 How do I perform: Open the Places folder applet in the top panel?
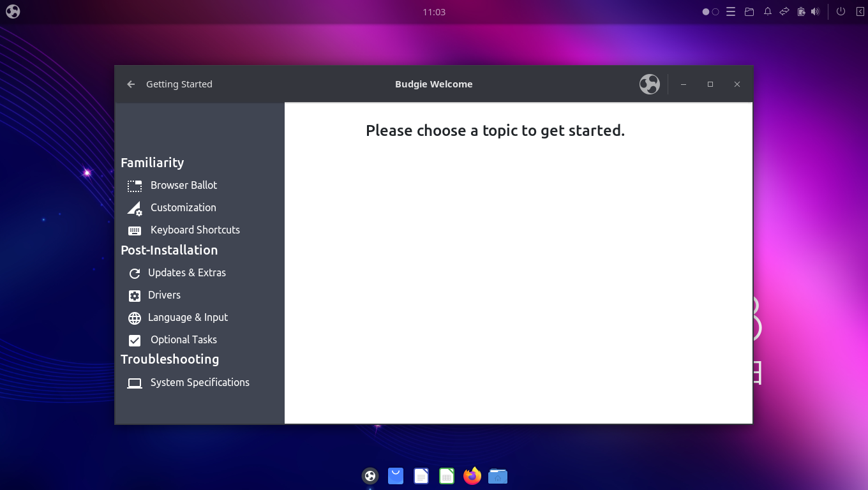[749, 11]
